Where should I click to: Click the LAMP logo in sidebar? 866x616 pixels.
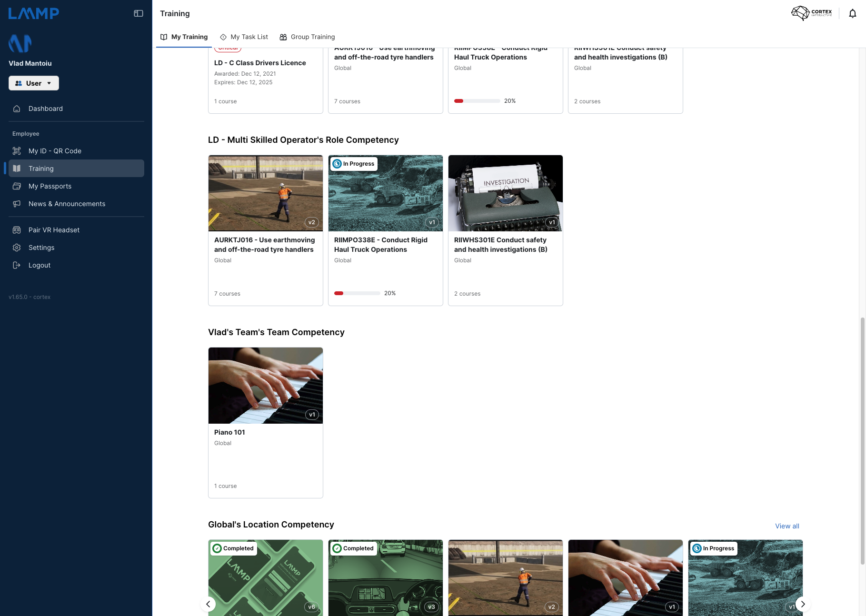[34, 13]
